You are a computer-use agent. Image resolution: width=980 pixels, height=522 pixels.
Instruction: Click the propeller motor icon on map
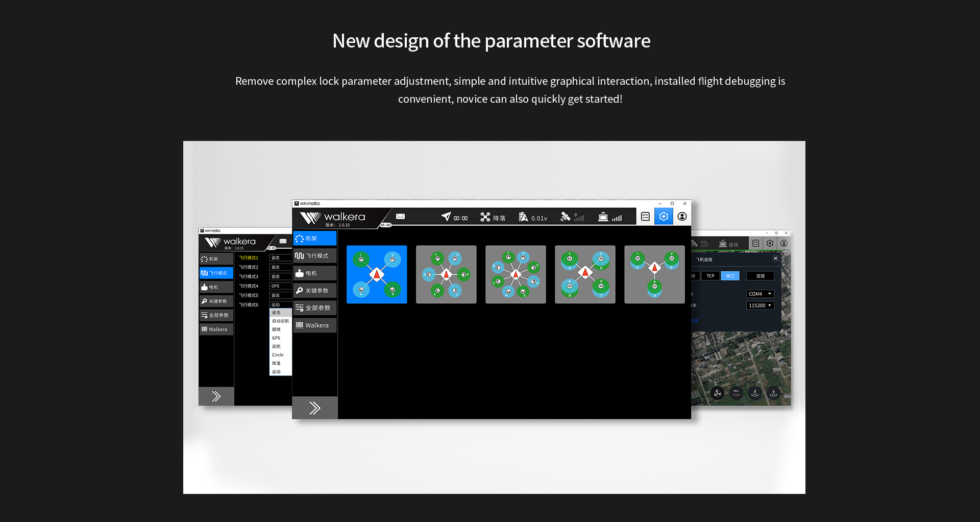point(717,393)
